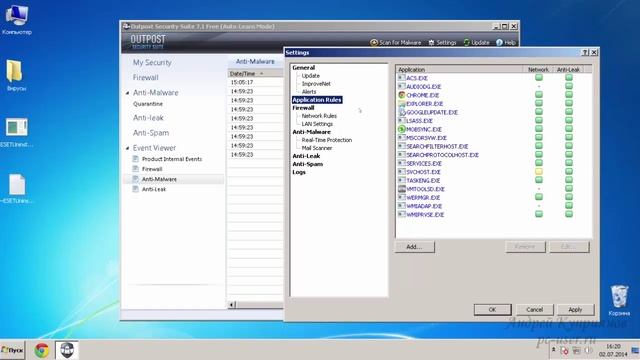
Task: Select Network Rules settings item
Action: [x=319, y=116]
